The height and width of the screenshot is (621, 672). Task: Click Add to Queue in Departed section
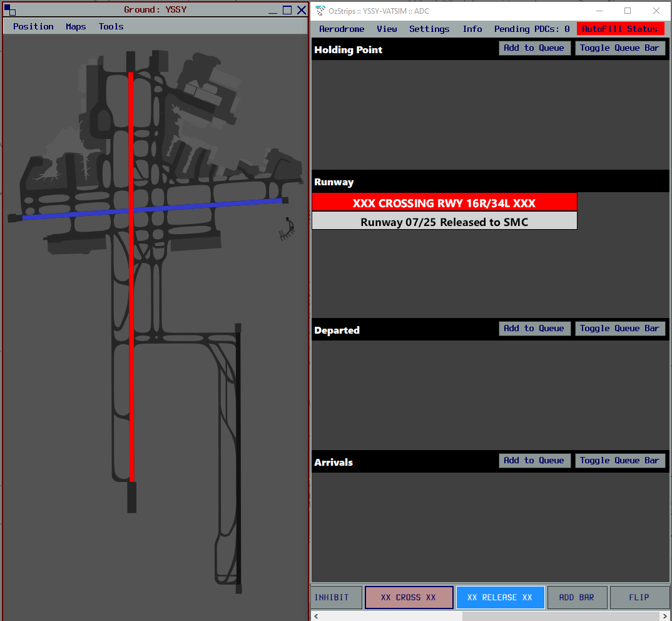click(534, 329)
